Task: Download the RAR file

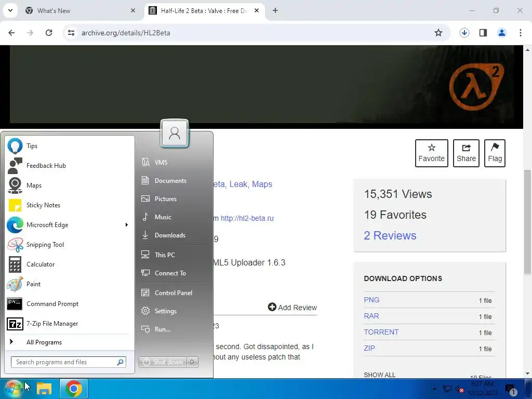Action: (x=371, y=316)
